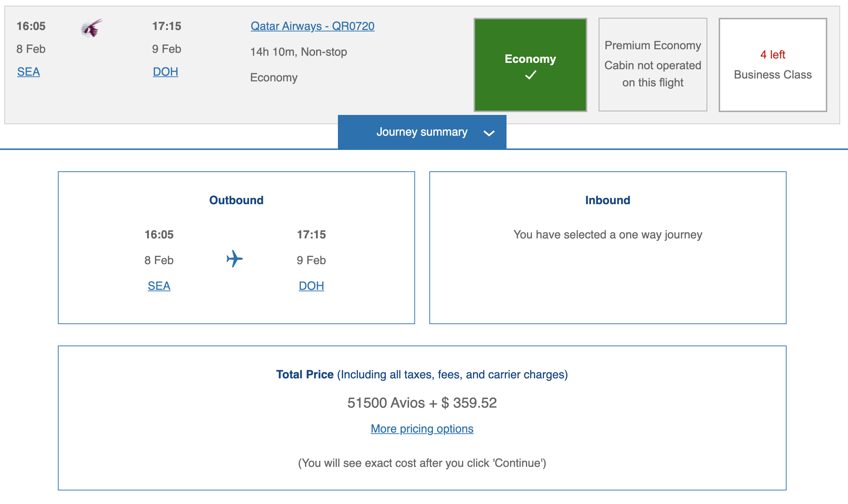Image resolution: width=848 pixels, height=504 pixels.
Task: Click the airplane icon in Outbound summary
Action: (x=235, y=259)
